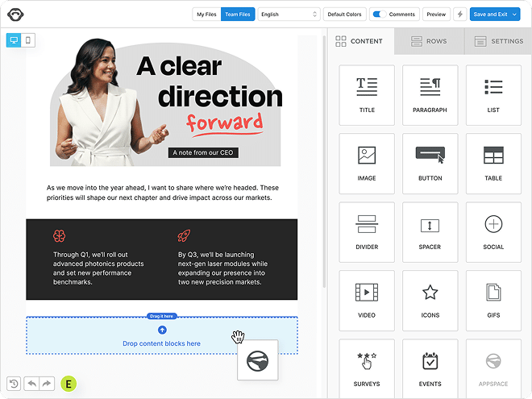This screenshot has width=532, height=399.
Task: Expand the Save and Exit arrow
Action: tap(515, 15)
